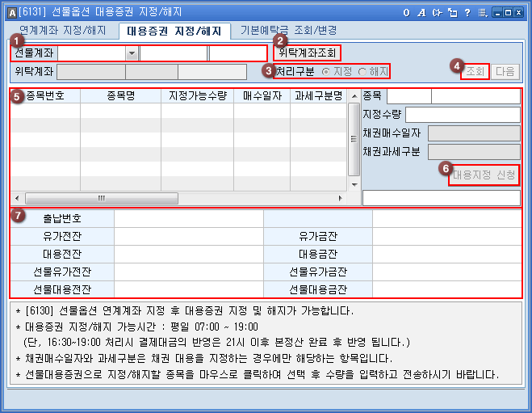Click the grid's vertical scrollbar down arrow
Screen dimensions: 532x413
(353, 184)
